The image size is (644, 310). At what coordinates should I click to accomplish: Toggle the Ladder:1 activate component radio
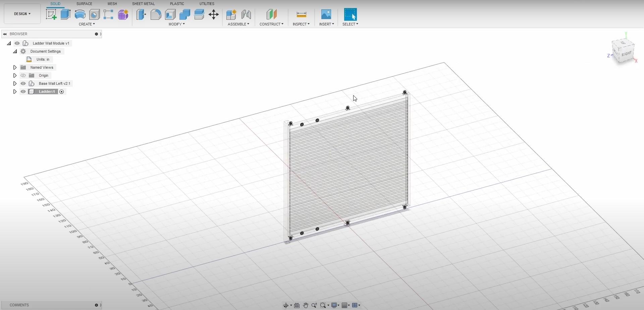click(x=62, y=91)
